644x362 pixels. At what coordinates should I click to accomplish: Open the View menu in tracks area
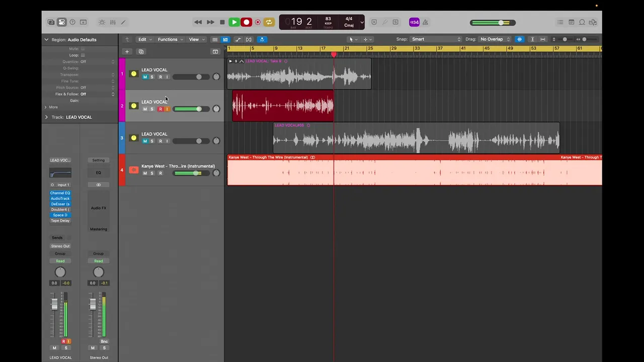(196, 39)
